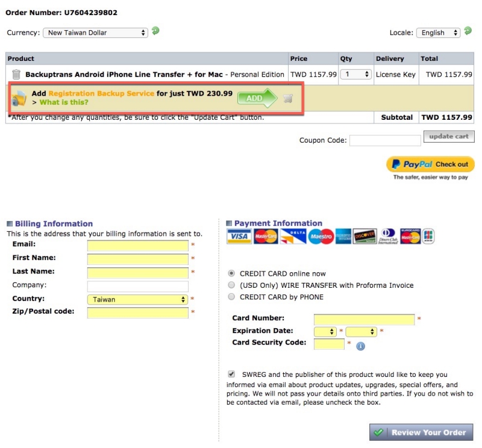Select CREDIT CARD online now option
The height and width of the screenshot is (448, 482).
pos(231,273)
